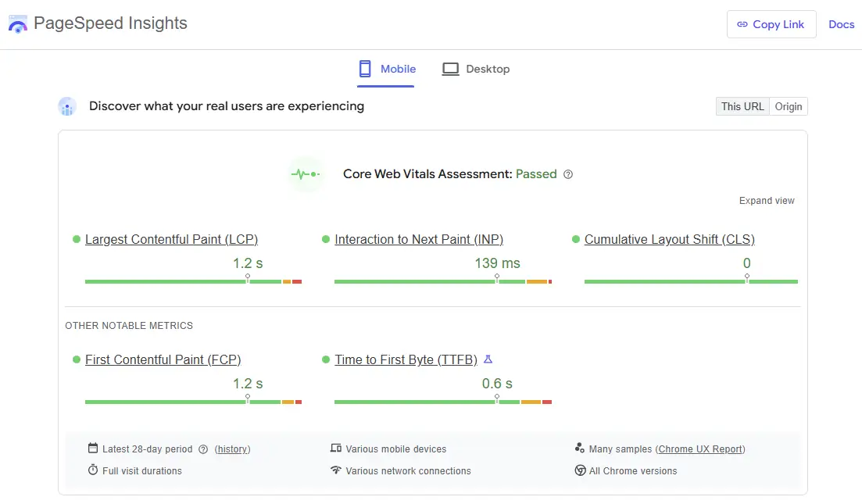Screen dimensions: 862x504
Task: Click the green status dot beside FCP
Action: [x=77, y=359]
